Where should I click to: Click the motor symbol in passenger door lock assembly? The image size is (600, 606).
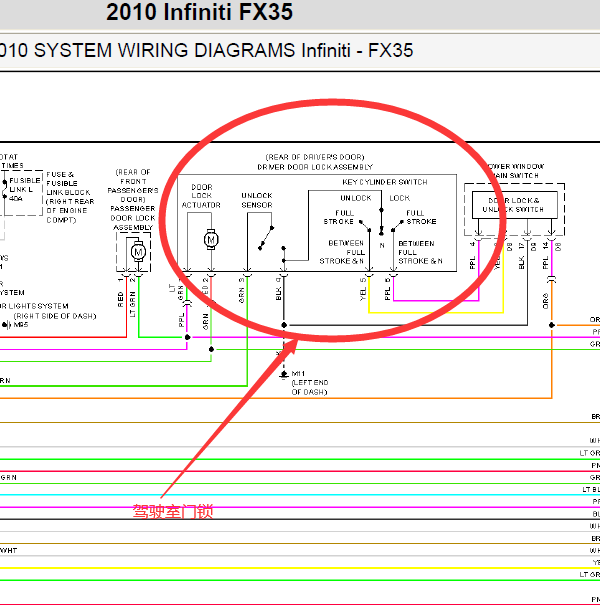pyautogui.click(x=138, y=252)
